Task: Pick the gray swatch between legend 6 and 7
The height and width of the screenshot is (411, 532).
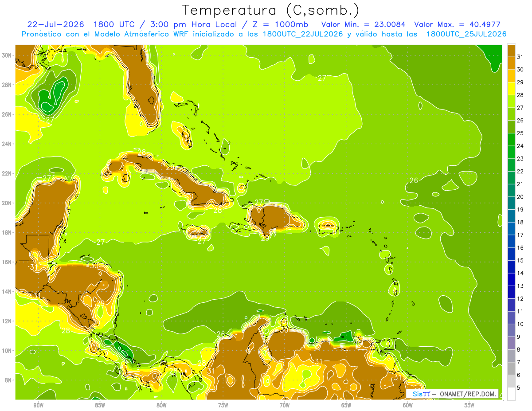Action: 511,368
